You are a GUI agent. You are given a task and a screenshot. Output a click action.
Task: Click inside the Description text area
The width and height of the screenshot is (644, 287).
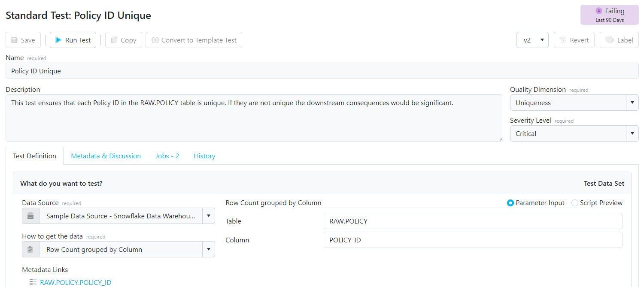coord(254,118)
